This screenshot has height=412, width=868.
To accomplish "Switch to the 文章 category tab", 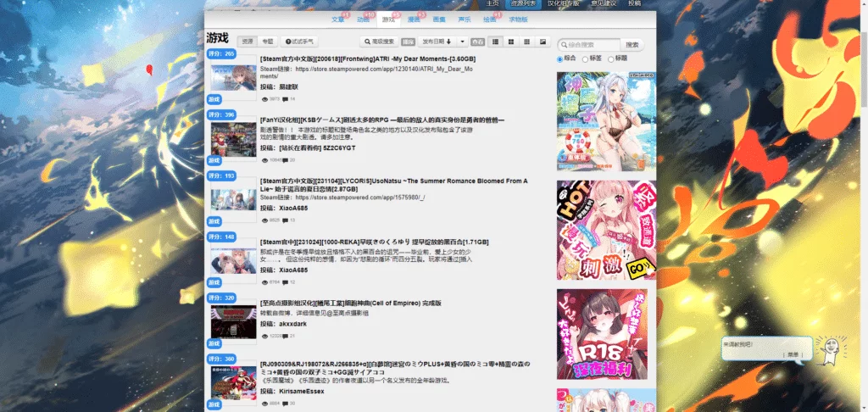I will coord(338,19).
